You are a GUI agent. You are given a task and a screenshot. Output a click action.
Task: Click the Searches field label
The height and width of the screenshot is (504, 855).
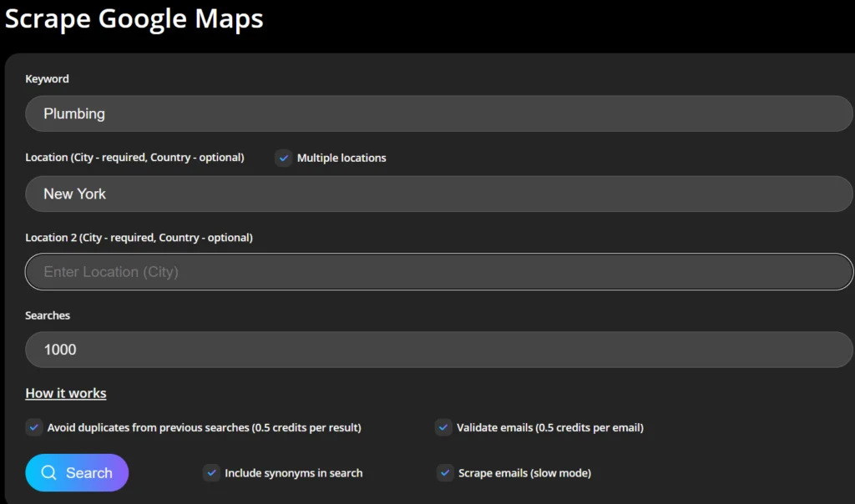[48, 315]
